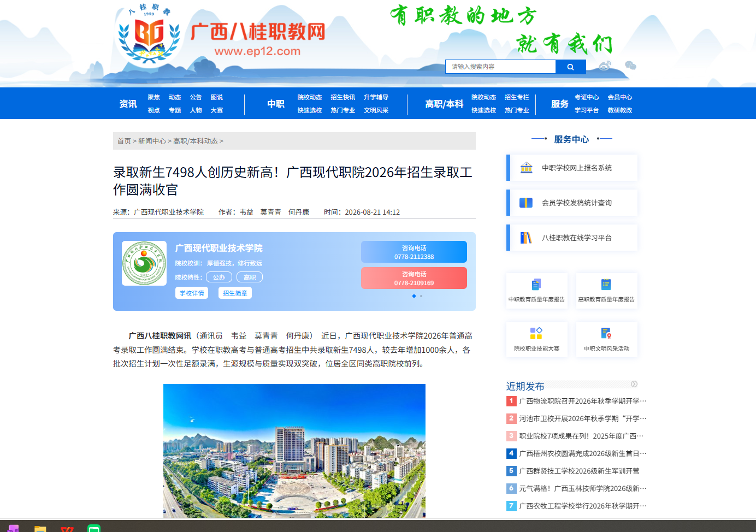Viewport: 756px width, 532px height.
Task: Open 高职教育质量年度报告 tile
Action: (x=607, y=291)
